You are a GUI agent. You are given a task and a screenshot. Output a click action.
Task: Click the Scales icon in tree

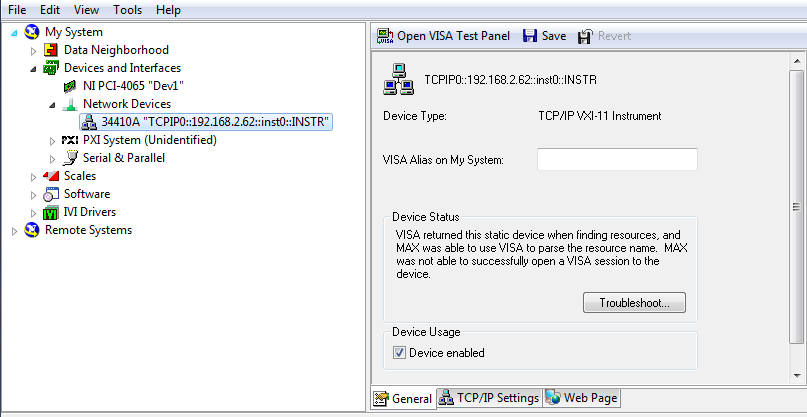[x=51, y=176]
